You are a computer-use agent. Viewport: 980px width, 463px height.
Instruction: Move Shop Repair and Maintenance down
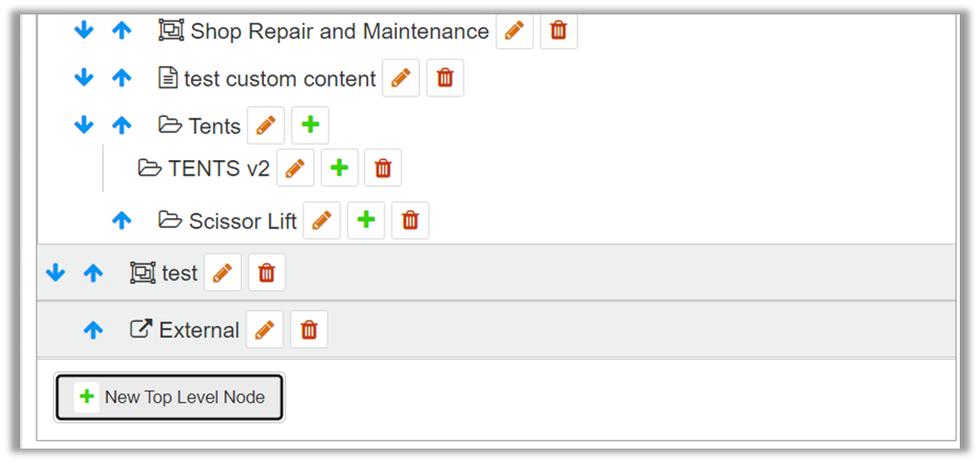[x=84, y=31]
